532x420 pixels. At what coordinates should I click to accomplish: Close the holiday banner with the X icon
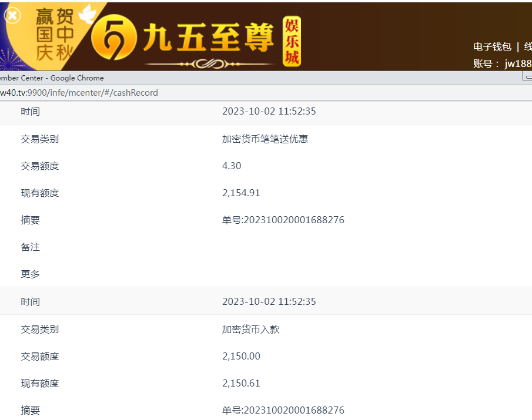[x=12, y=16]
